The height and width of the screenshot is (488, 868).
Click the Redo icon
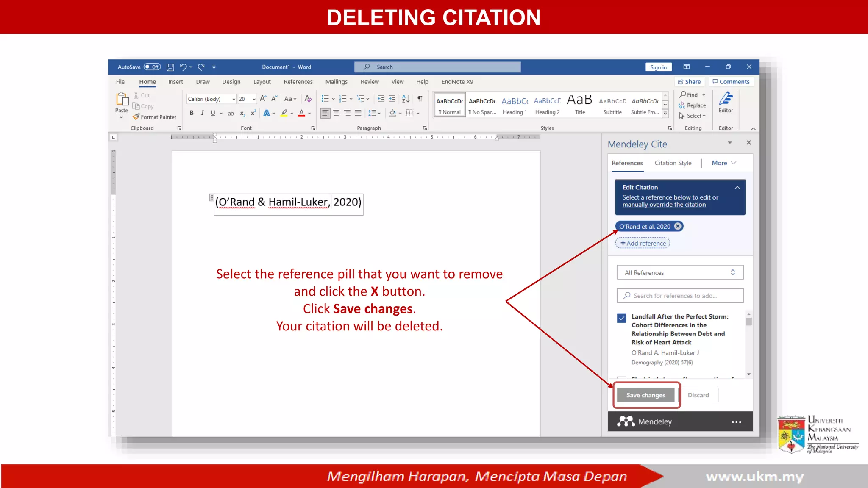pyautogui.click(x=201, y=67)
